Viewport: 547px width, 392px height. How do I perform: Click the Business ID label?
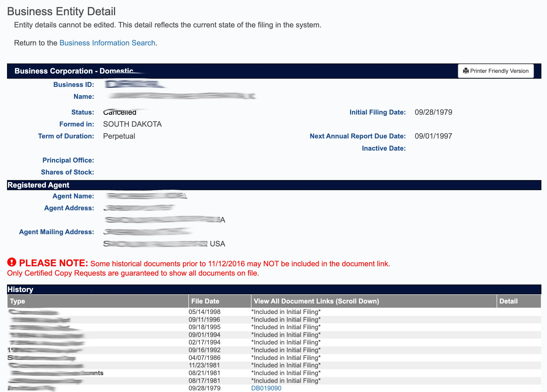pos(74,85)
